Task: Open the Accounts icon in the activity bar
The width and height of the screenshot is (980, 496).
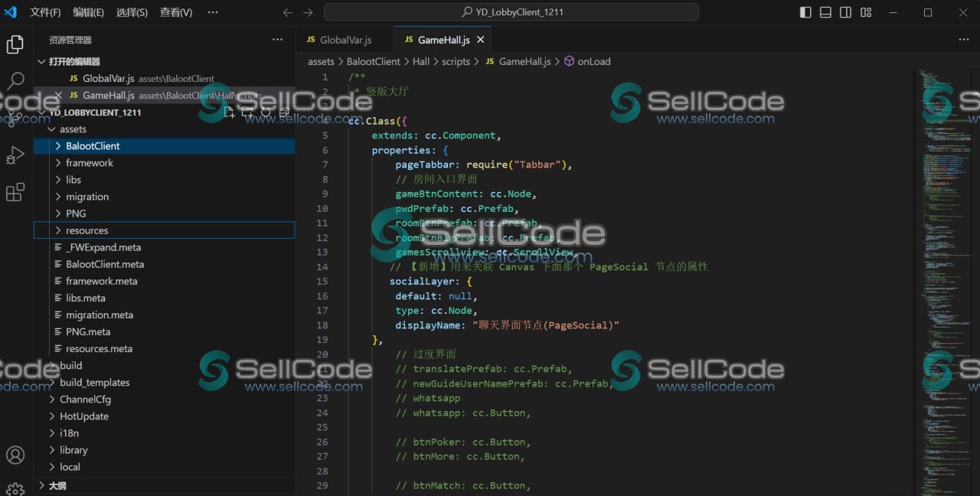Action: coord(15,455)
